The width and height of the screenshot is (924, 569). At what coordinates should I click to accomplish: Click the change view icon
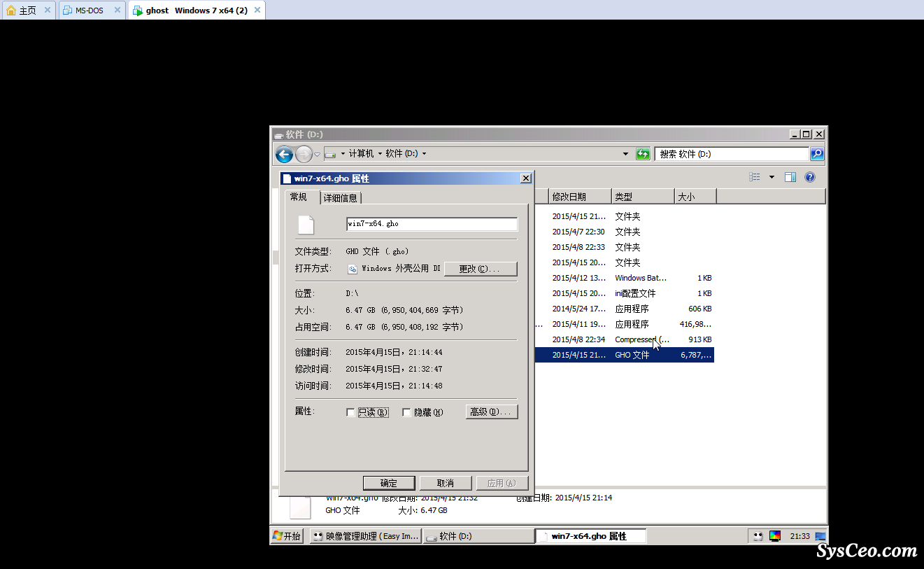[755, 177]
